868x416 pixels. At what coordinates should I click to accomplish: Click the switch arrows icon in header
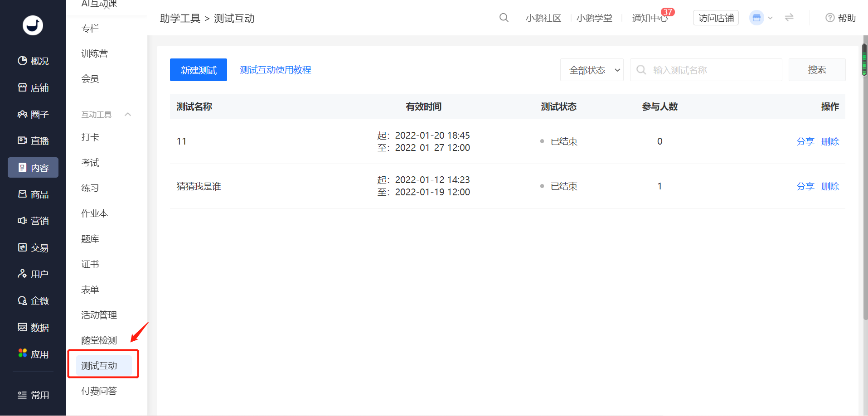point(789,17)
